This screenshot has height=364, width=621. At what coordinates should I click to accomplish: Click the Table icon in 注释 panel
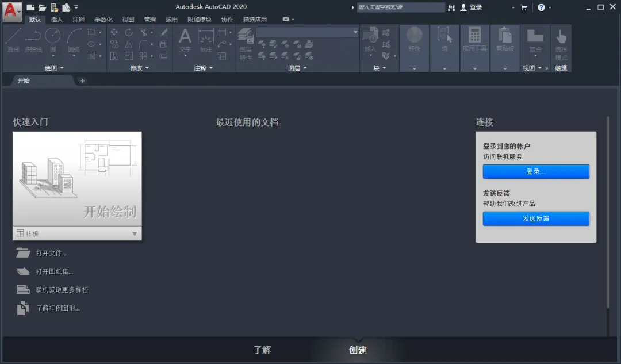(222, 56)
